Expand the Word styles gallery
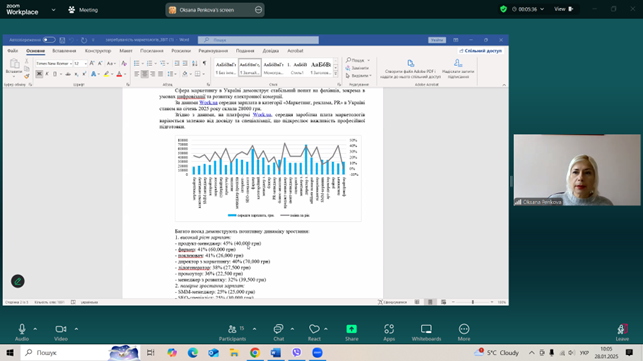 [336, 74]
